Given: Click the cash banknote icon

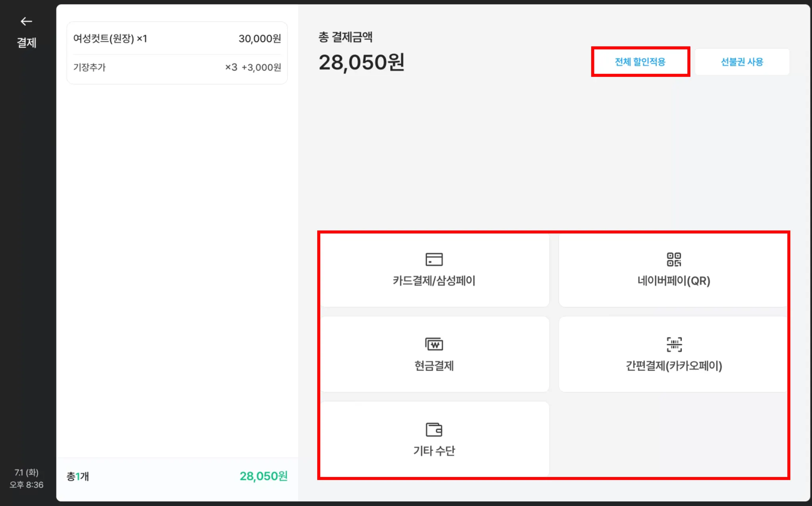Looking at the screenshot, I should tap(434, 344).
